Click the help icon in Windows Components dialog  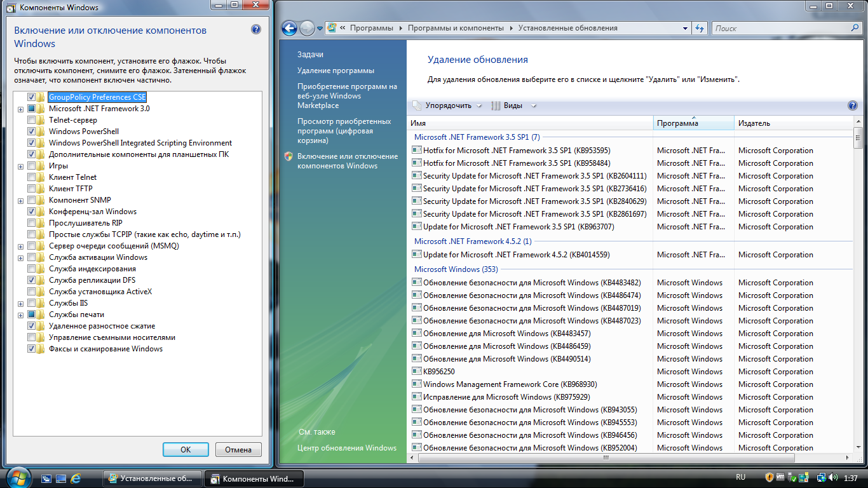(255, 29)
